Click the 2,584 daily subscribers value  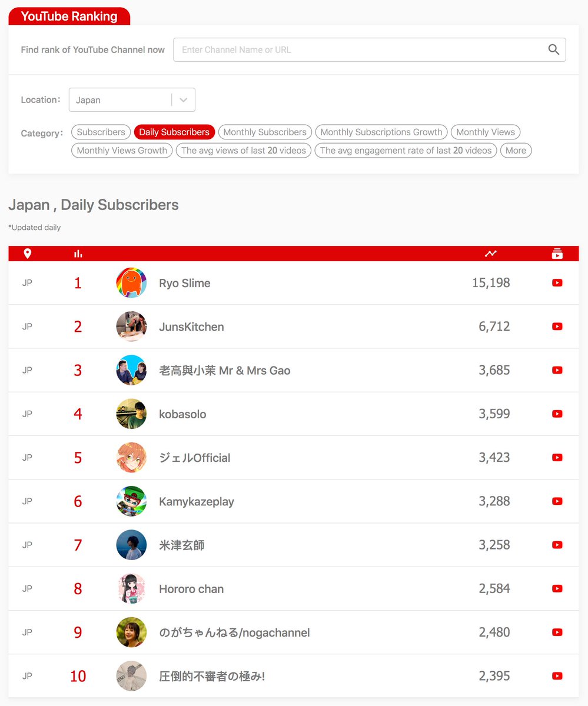[x=494, y=588]
